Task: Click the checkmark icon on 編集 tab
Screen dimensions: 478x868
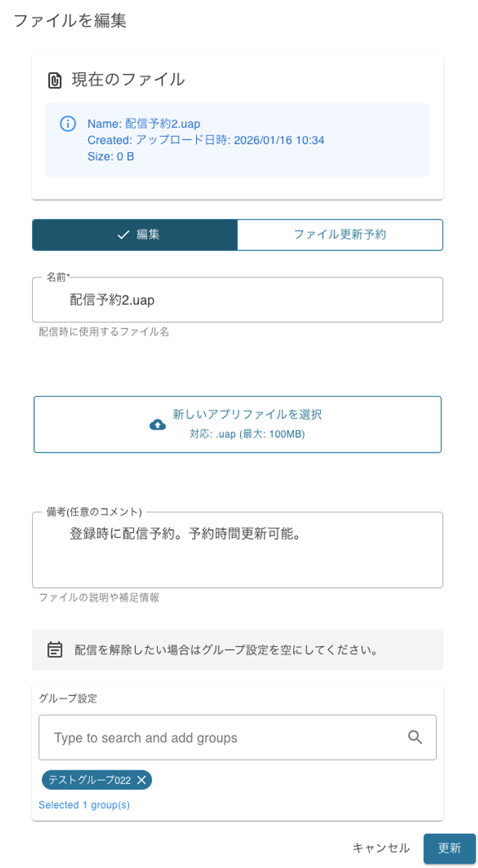Action: [124, 235]
